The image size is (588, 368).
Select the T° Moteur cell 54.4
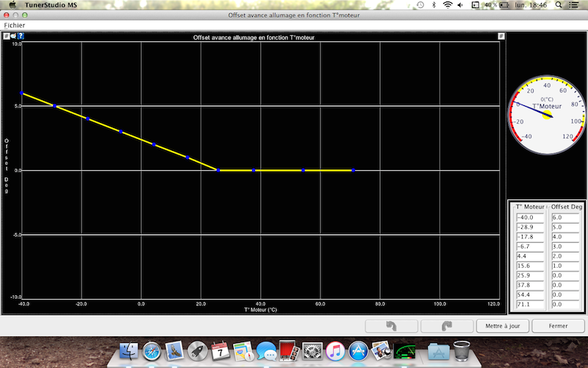click(530, 295)
